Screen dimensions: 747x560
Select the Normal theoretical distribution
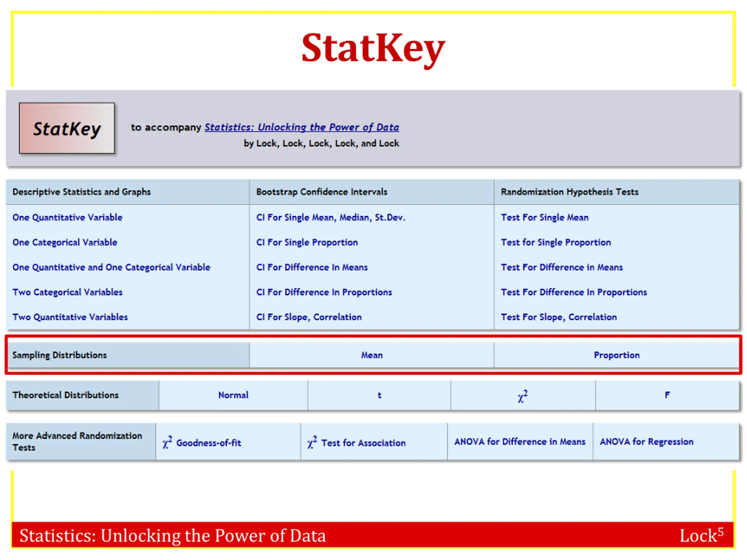(233, 395)
